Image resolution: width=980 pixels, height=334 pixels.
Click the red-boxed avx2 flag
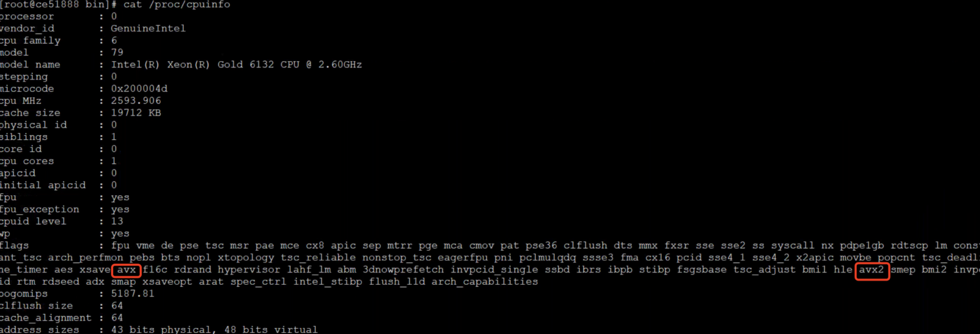(x=872, y=270)
